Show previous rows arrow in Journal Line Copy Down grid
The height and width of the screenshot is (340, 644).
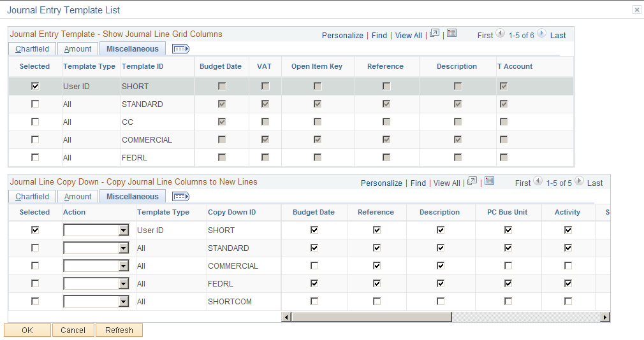(x=538, y=181)
